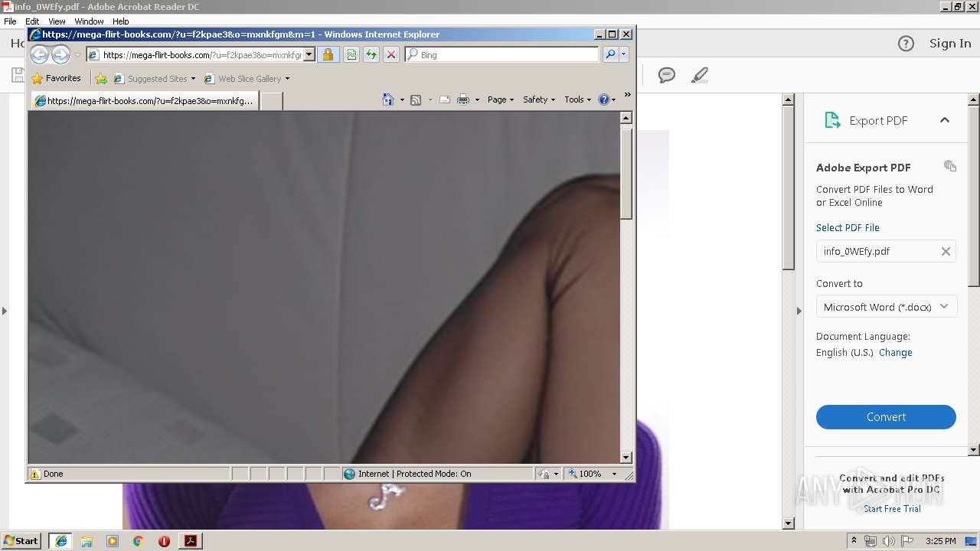
Task: Open Windows Explorer folder in taskbar
Action: 87,541
